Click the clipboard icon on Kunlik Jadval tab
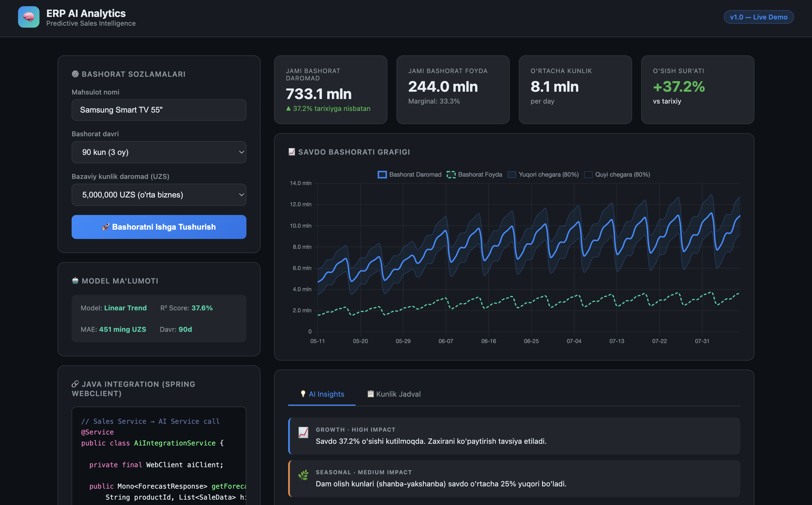The height and width of the screenshot is (505, 812). coord(370,394)
